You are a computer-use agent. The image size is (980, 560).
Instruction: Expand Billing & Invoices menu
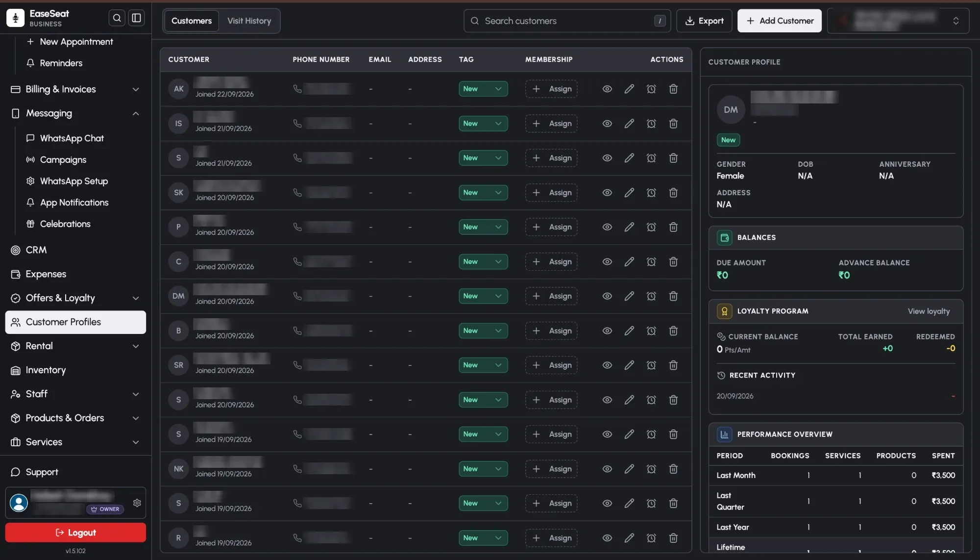pyautogui.click(x=75, y=89)
